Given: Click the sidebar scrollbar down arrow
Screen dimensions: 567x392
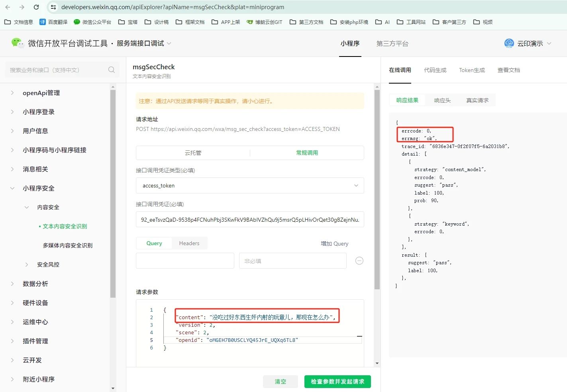Looking at the screenshot, I should 113,388.
